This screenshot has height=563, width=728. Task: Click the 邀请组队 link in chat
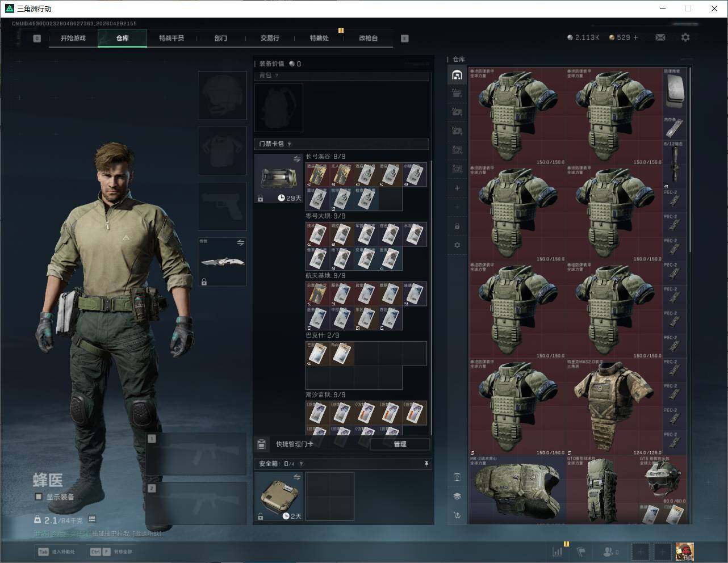click(148, 533)
